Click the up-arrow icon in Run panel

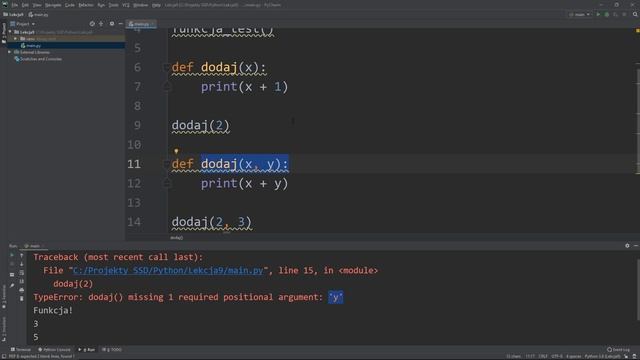pyautogui.click(x=22, y=256)
